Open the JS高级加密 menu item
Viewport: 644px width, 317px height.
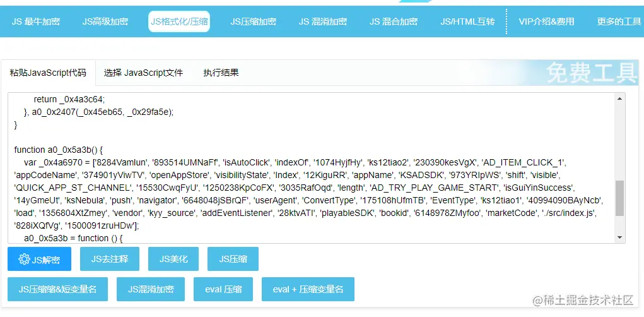[105, 22]
